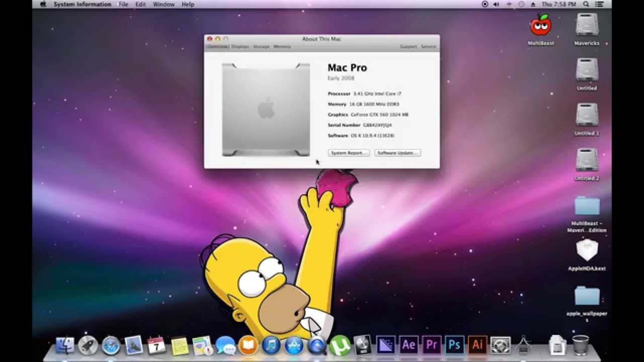
Task: Open the Support link
Action: [x=409, y=47]
